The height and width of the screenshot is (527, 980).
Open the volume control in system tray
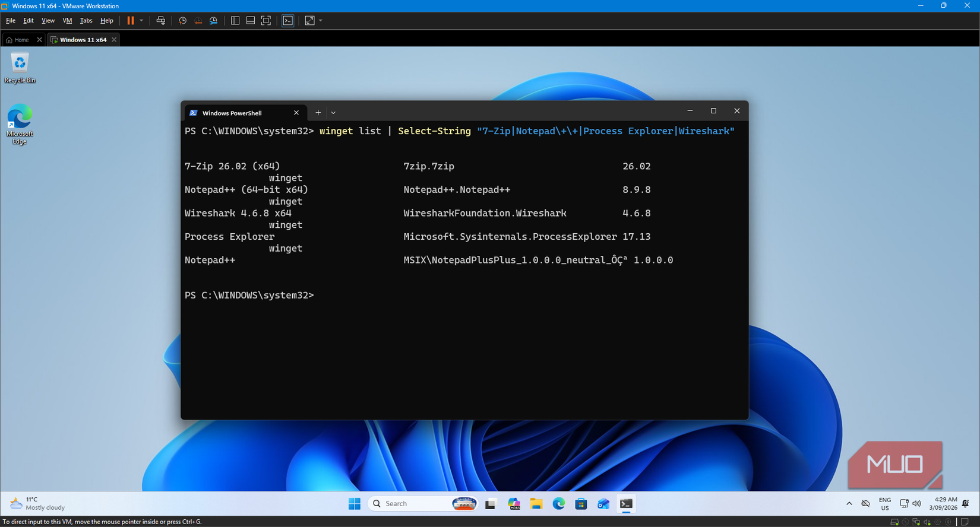(x=916, y=504)
